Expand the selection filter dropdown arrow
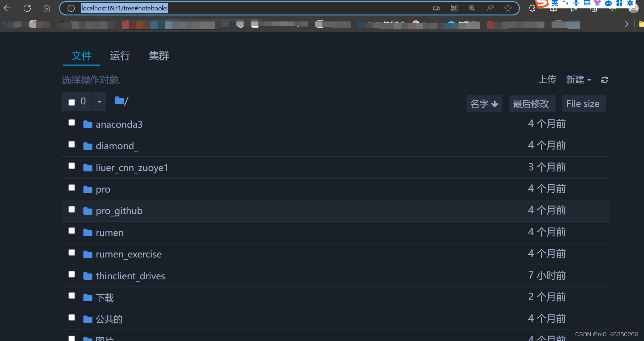The image size is (644, 341). pos(99,101)
